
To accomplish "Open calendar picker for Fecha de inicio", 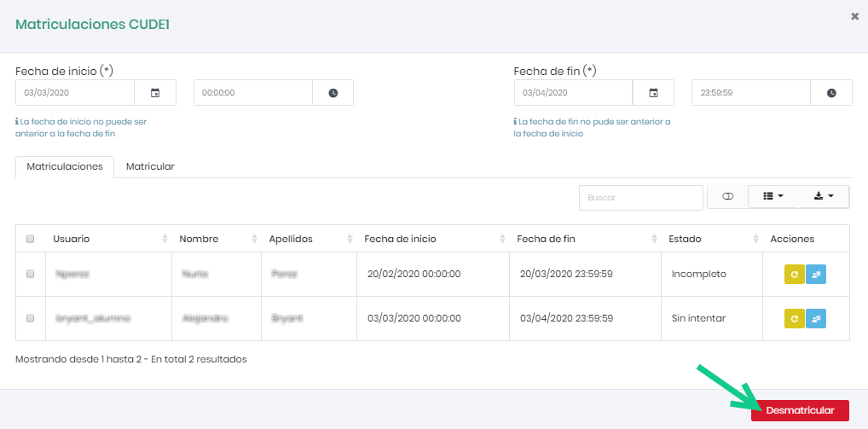I will coord(155,93).
